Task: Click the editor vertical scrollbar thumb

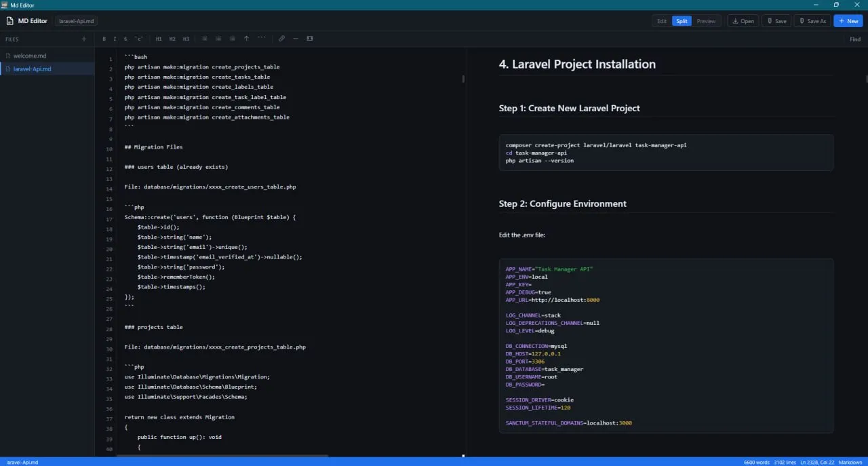Action: (x=463, y=79)
